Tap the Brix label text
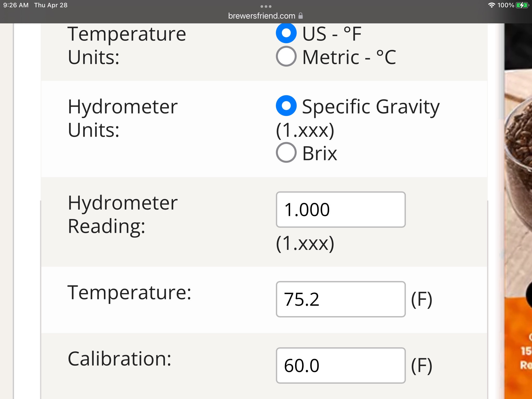This screenshot has height=399, width=532. pyautogui.click(x=320, y=153)
